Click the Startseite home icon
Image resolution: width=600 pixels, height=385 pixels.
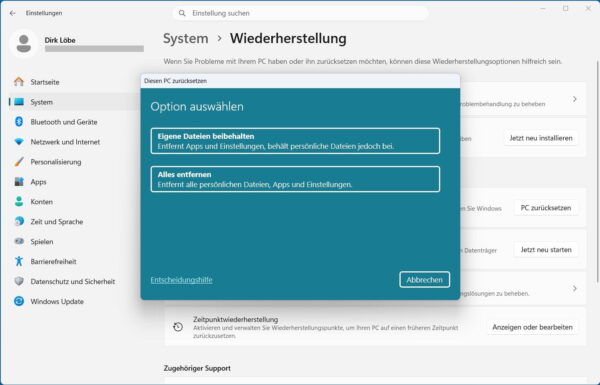point(19,82)
